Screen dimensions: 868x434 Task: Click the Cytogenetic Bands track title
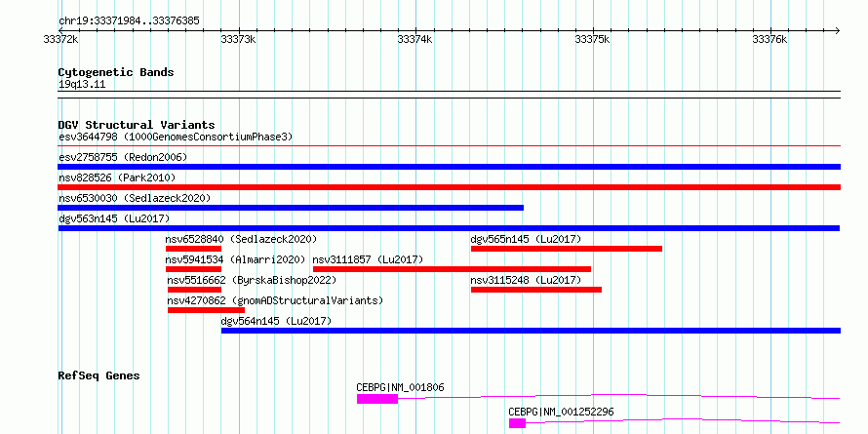point(116,72)
